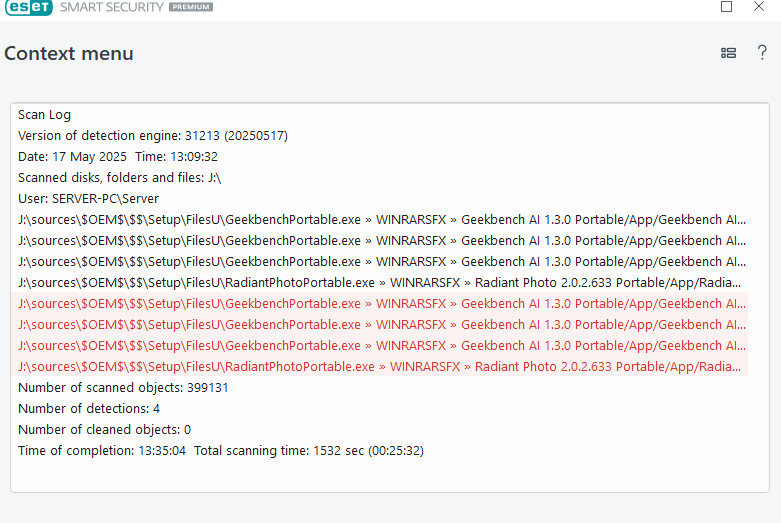Click the SMART SECURITY product title
The image size is (781, 523).
coord(112,7)
